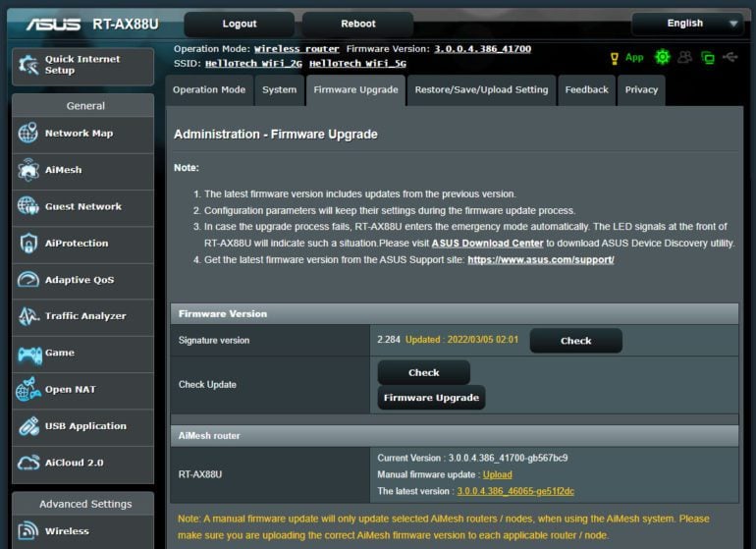Click the Network Map globe icon
The width and height of the screenshot is (756, 549).
28,134
